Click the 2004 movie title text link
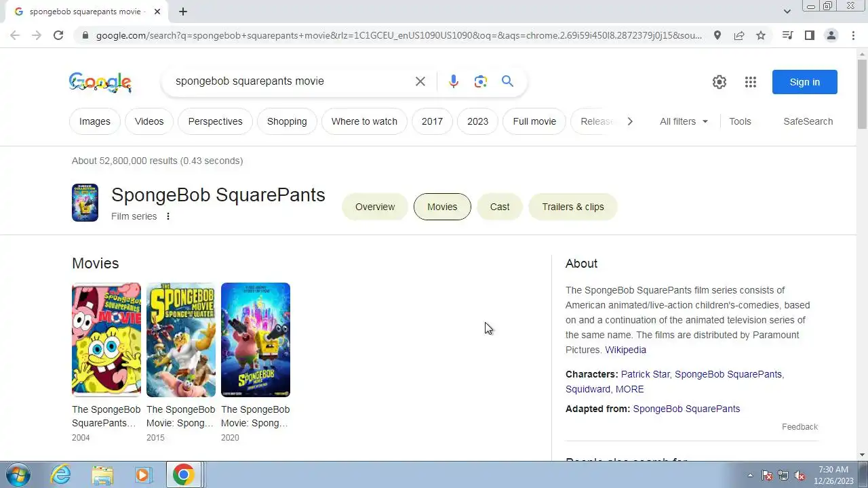The width and height of the screenshot is (868, 488). pos(106,416)
